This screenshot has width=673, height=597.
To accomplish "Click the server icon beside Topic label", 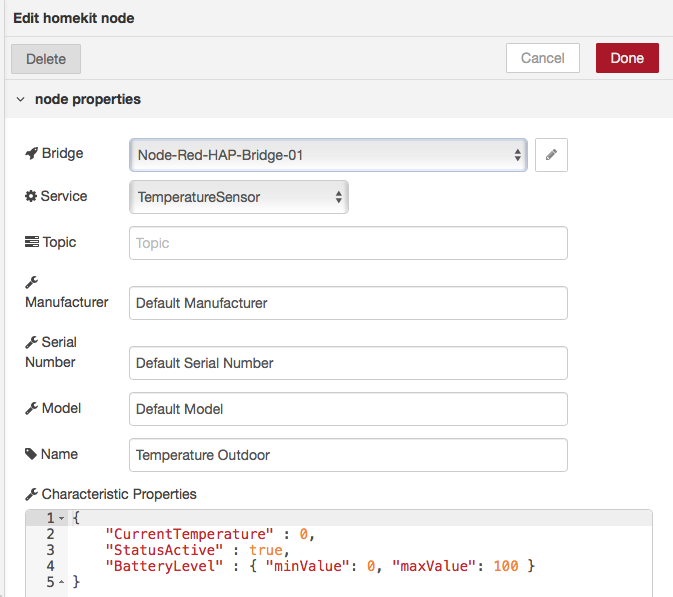I will pos(32,242).
